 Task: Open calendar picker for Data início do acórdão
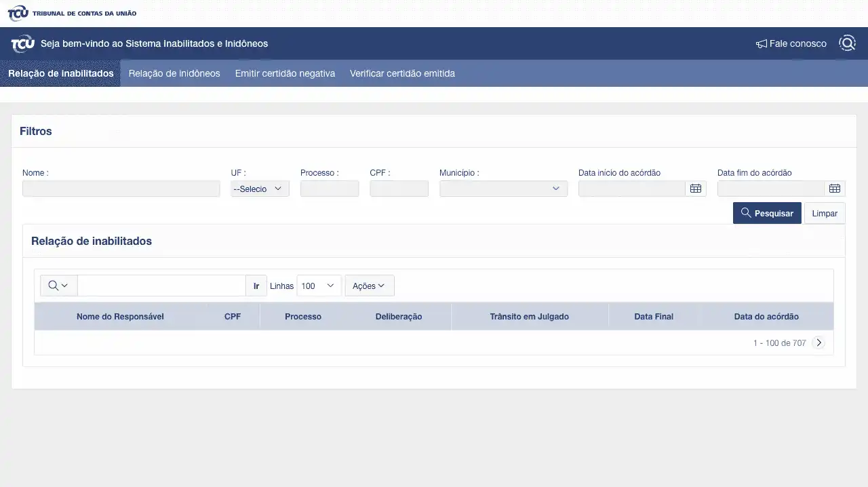click(695, 189)
